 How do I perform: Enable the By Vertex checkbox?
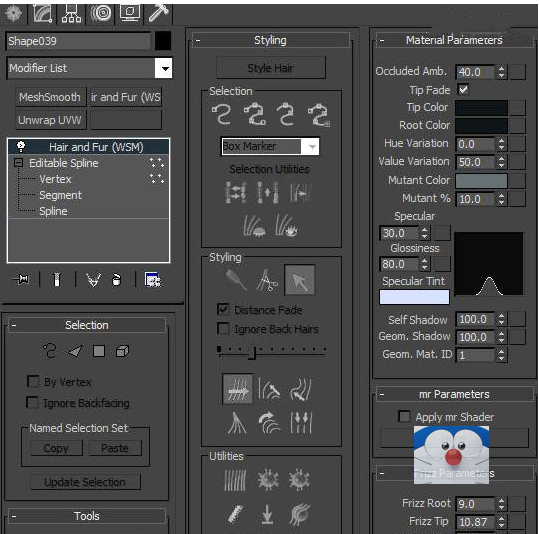click(33, 382)
